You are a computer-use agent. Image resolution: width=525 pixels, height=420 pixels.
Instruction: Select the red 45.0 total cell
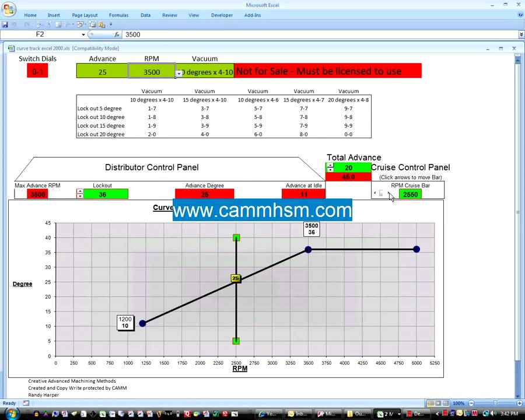pyautogui.click(x=348, y=177)
